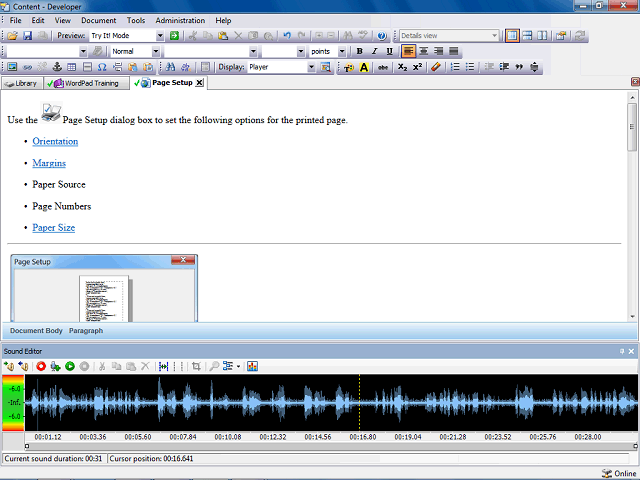Image resolution: width=640 pixels, height=480 pixels.
Task: Insert a bulleted list
Action: point(470,67)
